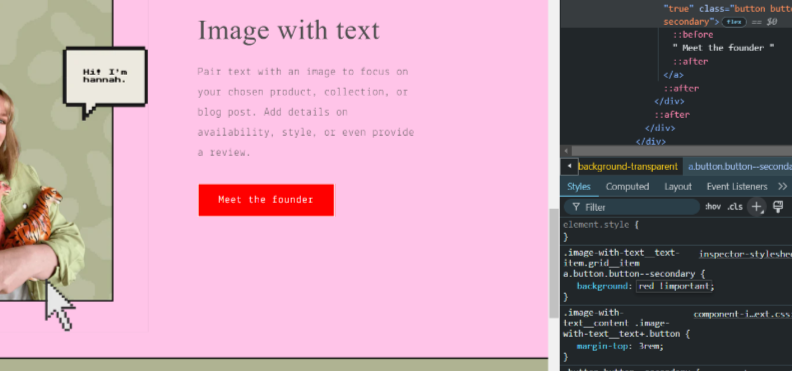Screen dimensions: 792x371
Task: Click the Hi! I'm hannah speech bubble
Action: (x=105, y=82)
